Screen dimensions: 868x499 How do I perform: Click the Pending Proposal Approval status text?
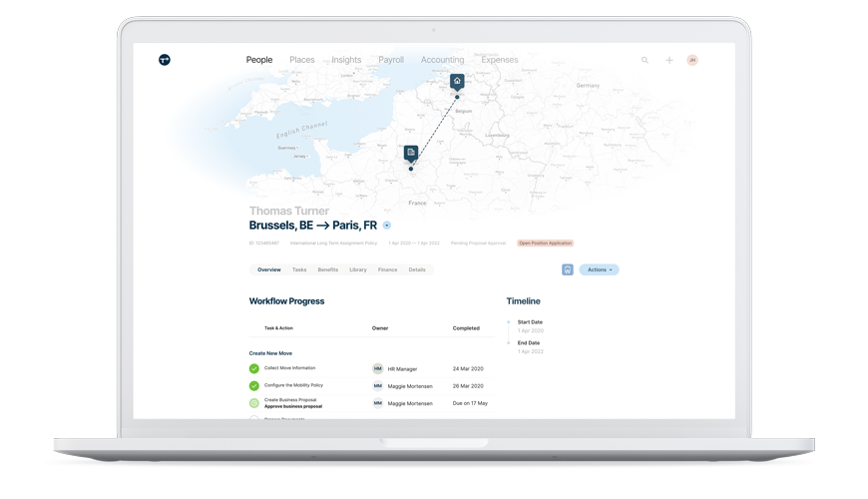478,244
